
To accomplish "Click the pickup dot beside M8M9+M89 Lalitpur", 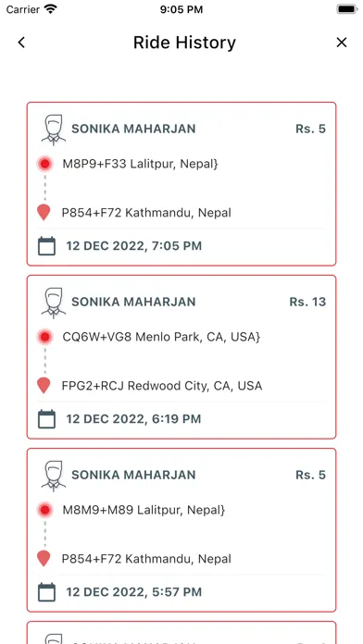I will click(x=44, y=510).
